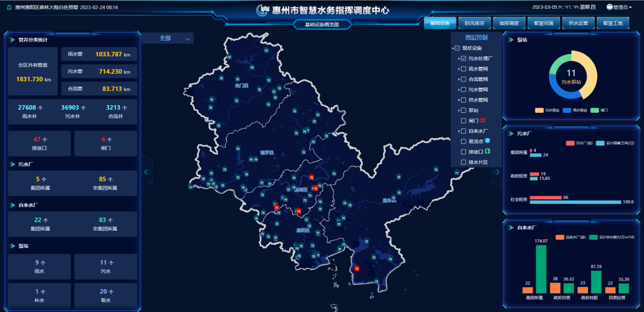This screenshot has height=312, width=644.
Task: Click the blue 易涝点 layer icon
Action: (487, 141)
